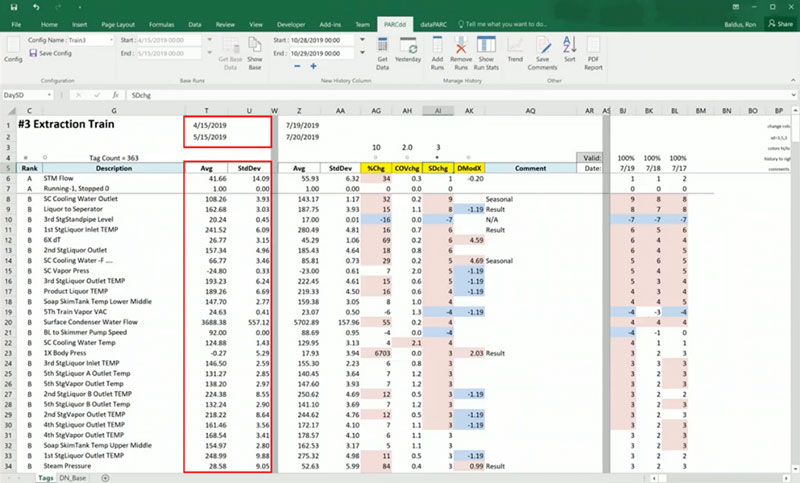
Task: Select the cell reading STM Flow
Action: [x=113, y=179]
